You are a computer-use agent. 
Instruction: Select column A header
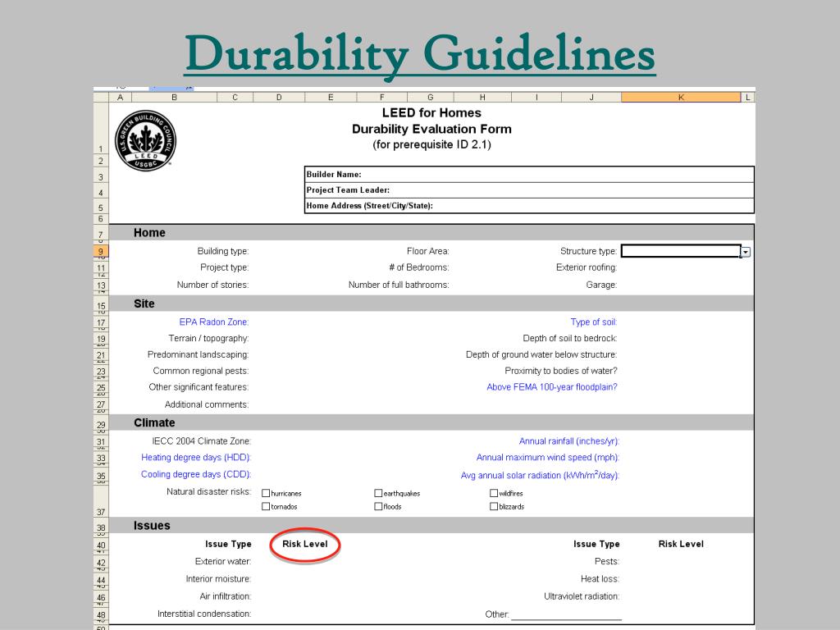point(120,97)
